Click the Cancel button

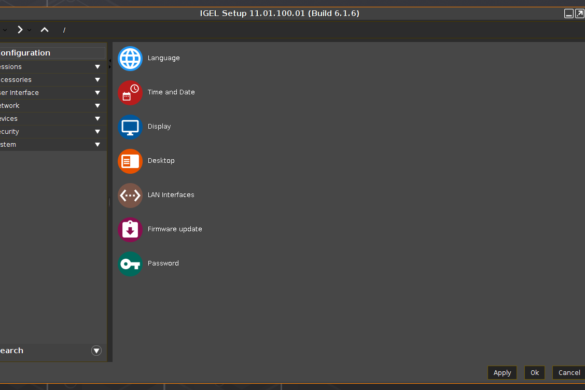[569, 372]
